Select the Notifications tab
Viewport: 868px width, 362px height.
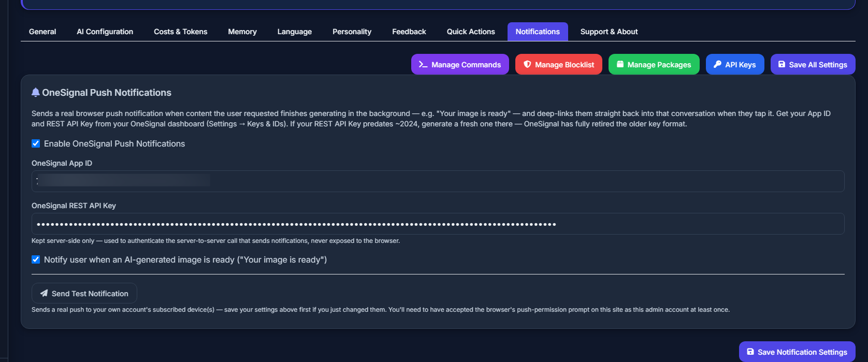[538, 32]
